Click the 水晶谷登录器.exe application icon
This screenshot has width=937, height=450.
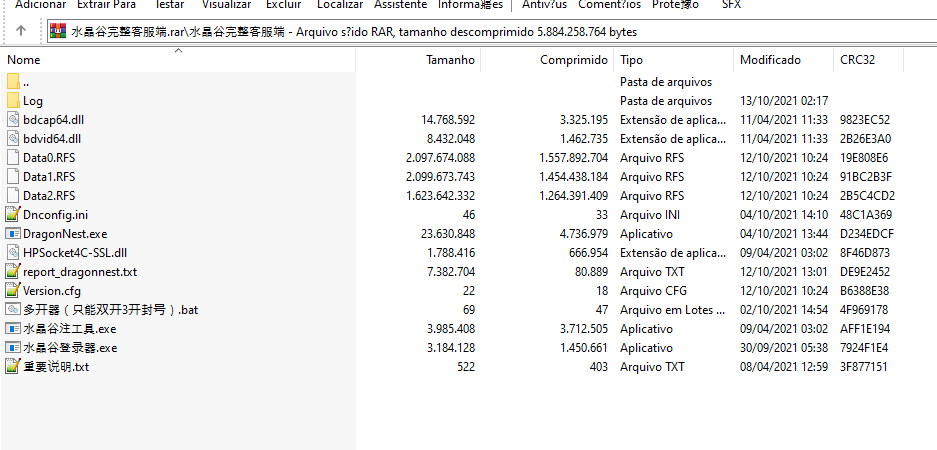(13, 348)
